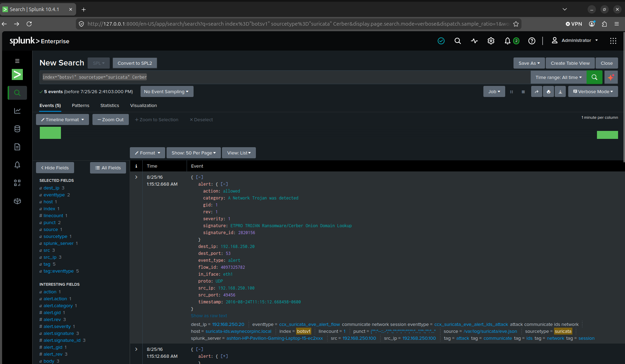Switch to Events (5) tab
The image size is (625, 364).
(50, 106)
